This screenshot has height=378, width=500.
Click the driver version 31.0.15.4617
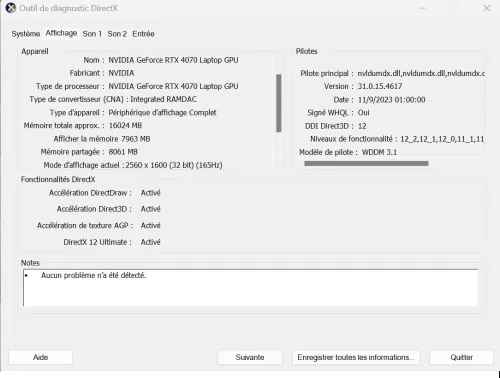(380, 86)
